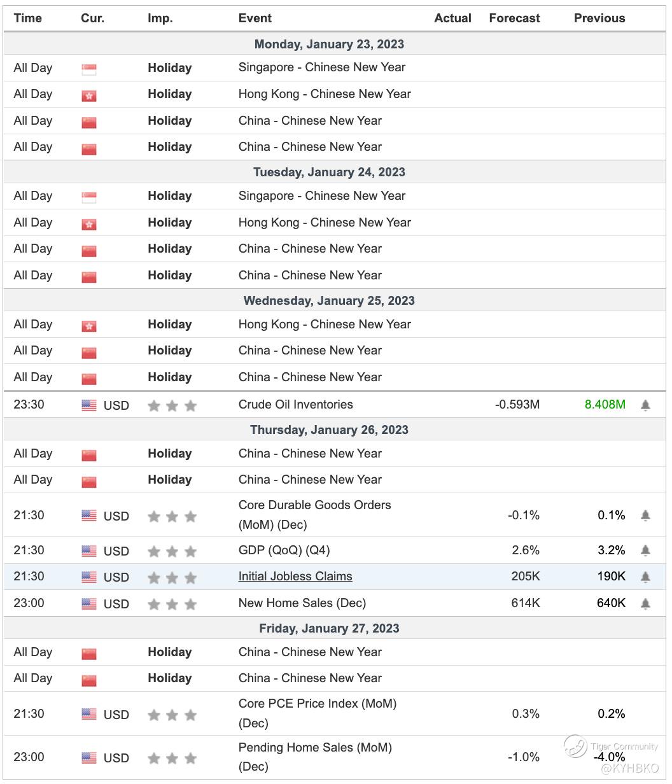
Task: Click the green 8.408M previous value
Action: pyautogui.click(x=605, y=405)
